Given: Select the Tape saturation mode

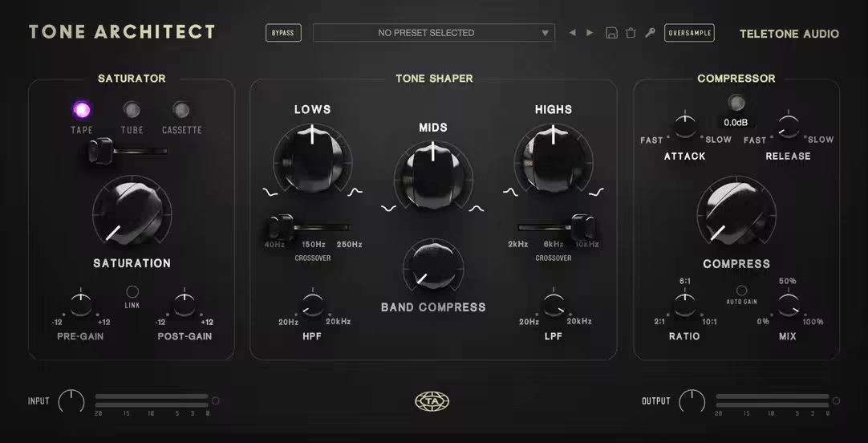Looking at the screenshot, I should [82, 110].
